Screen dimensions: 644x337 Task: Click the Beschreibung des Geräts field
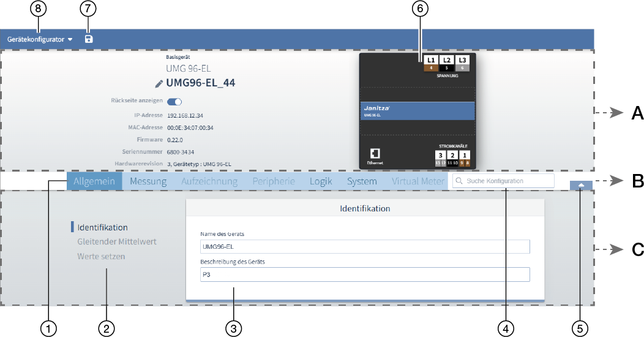(365, 275)
